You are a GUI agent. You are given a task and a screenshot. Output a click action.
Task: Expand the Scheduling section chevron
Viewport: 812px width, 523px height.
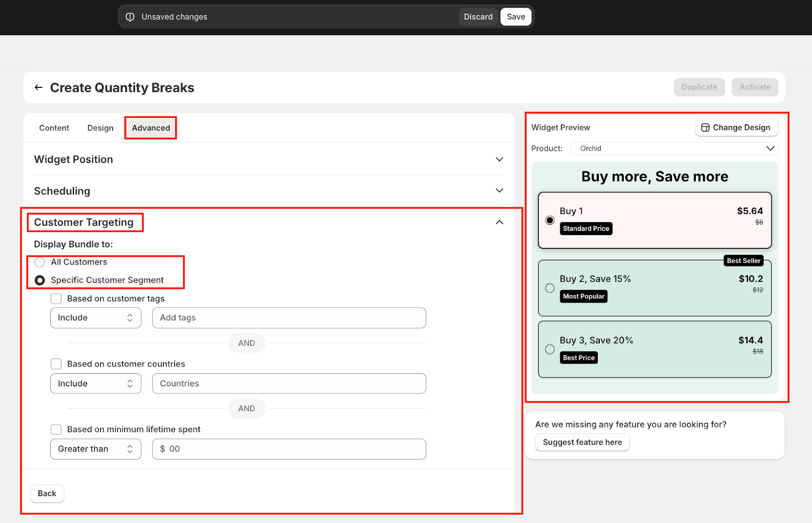click(x=499, y=191)
